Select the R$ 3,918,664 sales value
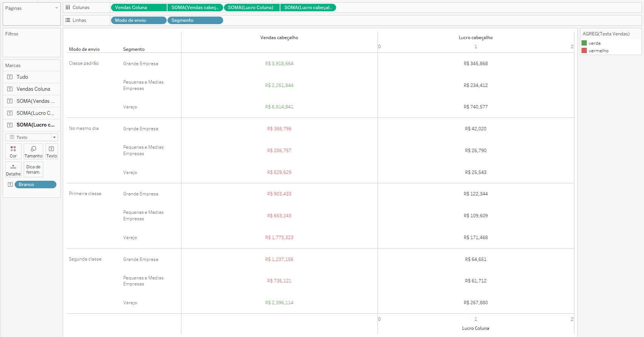This screenshot has height=337, width=644. coord(279,64)
